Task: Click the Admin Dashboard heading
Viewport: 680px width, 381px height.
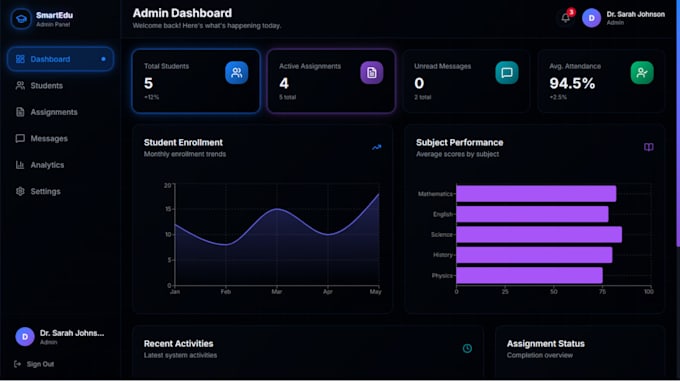Action: pyautogui.click(x=182, y=13)
